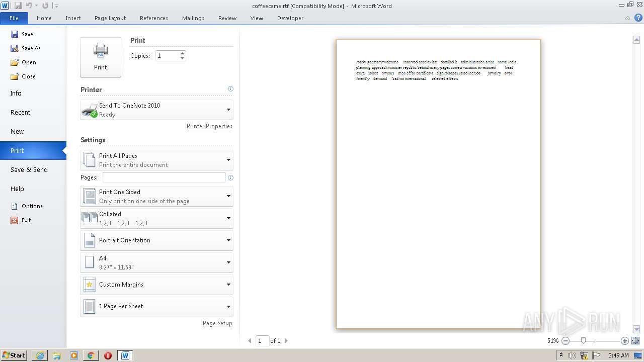Viewport: 644px width, 362px height.
Task: Open the A4 paper size dropdown
Action: coord(156,262)
